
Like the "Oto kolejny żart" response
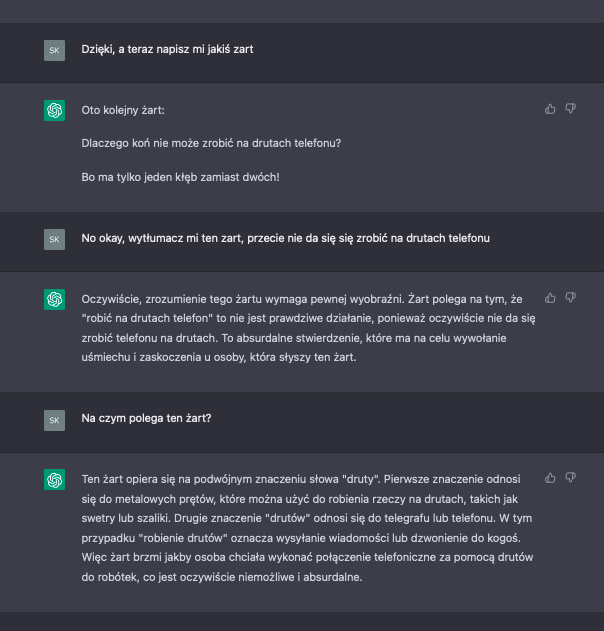550,108
